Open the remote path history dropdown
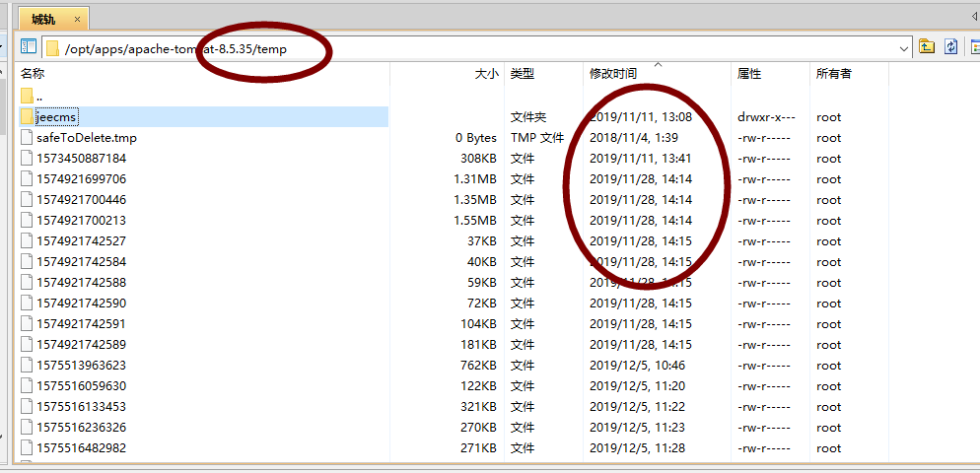This screenshot has width=980, height=473. tap(904, 48)
